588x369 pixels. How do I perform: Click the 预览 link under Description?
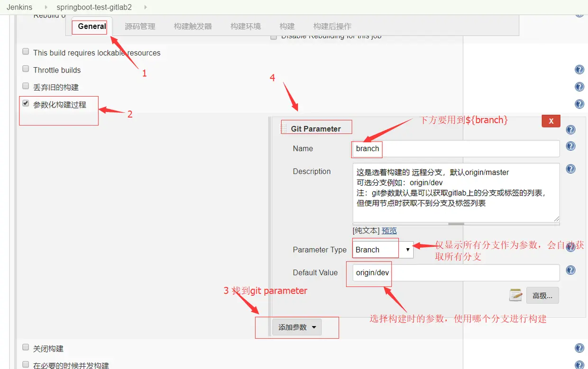(x=388, y=231)
